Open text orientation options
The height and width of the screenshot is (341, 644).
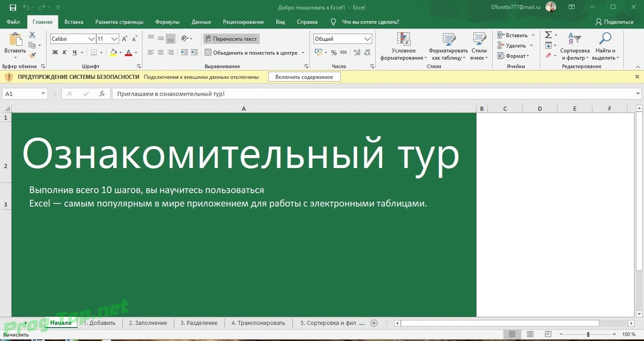point(187,38)
